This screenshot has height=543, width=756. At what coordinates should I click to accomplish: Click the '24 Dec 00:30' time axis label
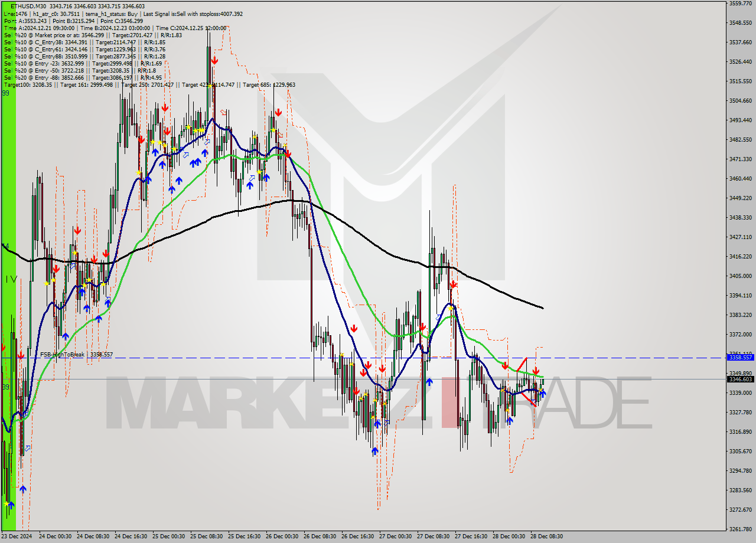coord(55,537)
